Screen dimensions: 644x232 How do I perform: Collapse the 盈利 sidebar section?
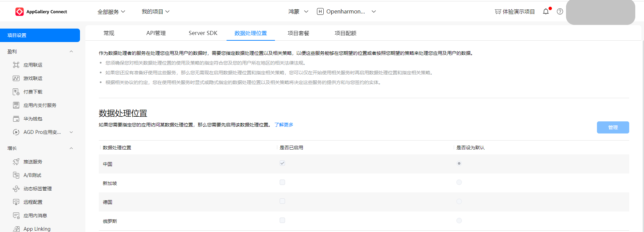[x=71, y=51]
